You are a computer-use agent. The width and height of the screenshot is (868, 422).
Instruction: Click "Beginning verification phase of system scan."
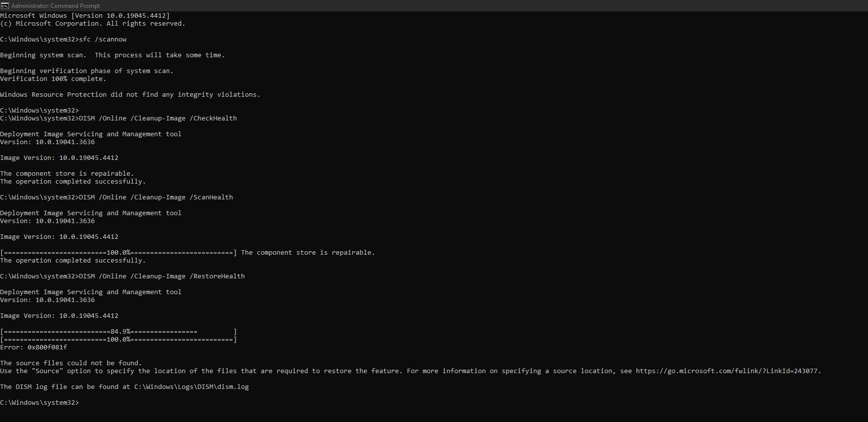(87, 71)
